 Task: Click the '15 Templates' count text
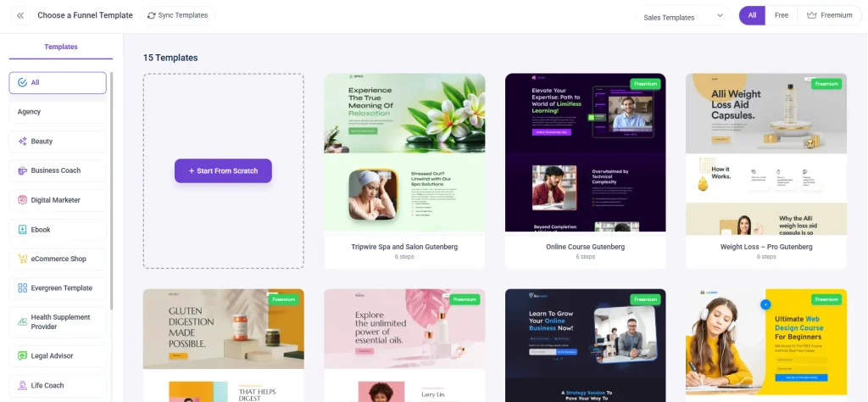pyautogui.click(x=170, y=58)
